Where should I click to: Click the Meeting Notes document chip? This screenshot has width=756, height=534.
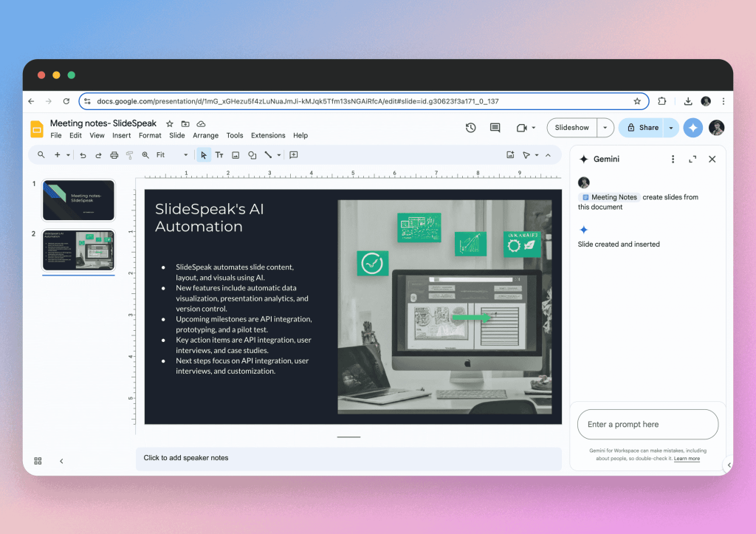(x=609, y=197)
